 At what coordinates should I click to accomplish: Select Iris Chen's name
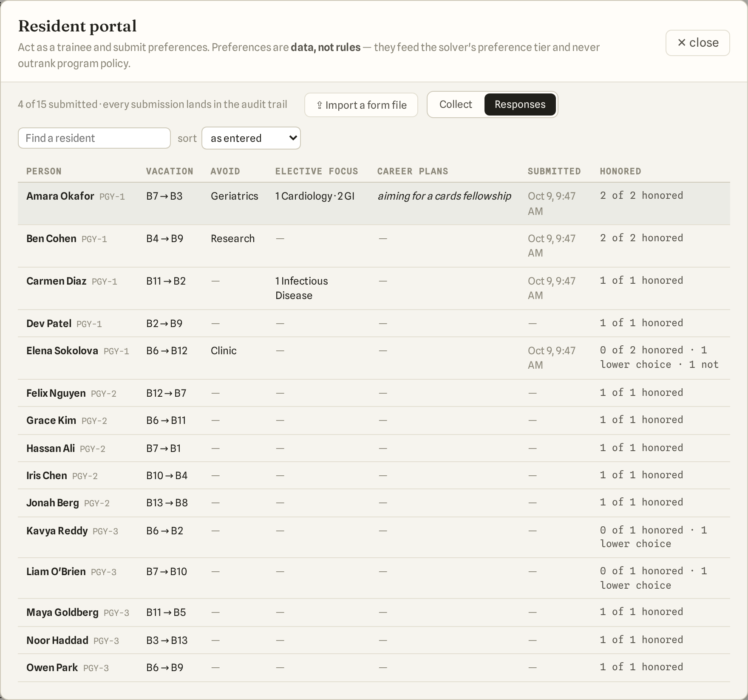coord(47,475)
